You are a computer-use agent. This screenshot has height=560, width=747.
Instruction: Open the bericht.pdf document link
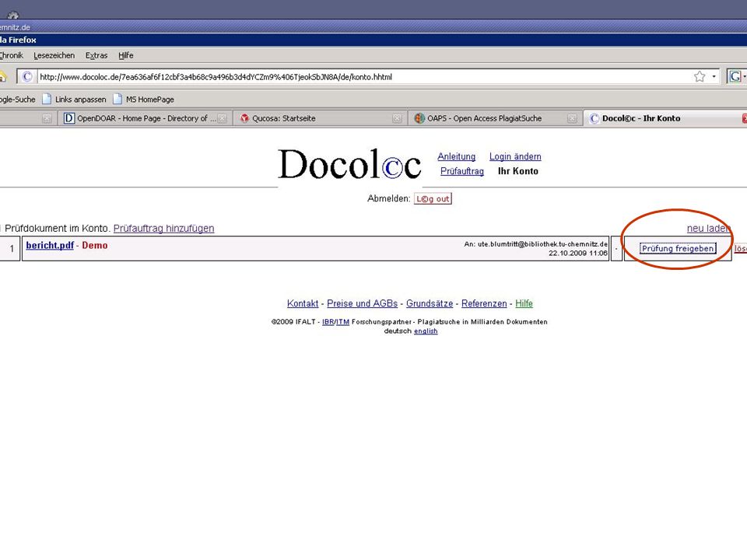point(50,245)
